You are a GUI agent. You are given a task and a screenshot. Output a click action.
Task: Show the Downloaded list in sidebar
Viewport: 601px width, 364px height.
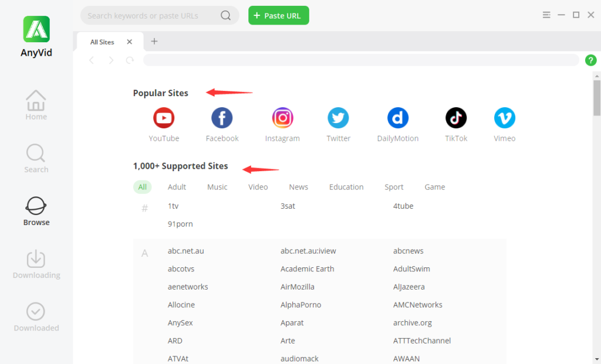click(36, 317)
